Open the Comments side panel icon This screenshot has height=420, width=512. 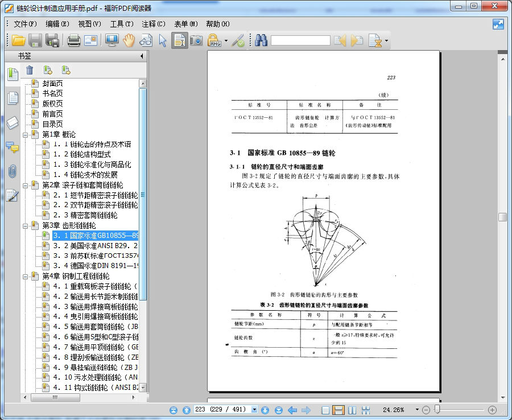coord(13,147)
